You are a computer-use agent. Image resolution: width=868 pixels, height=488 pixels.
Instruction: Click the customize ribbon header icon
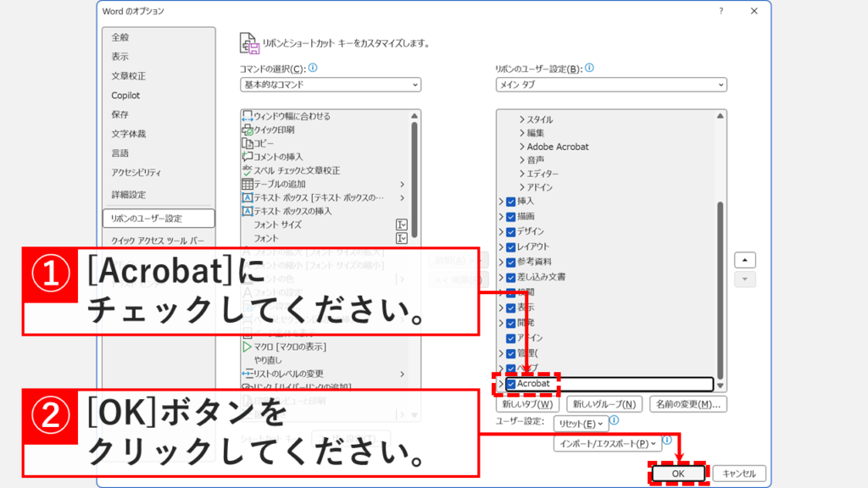click(x=249, y=43)
